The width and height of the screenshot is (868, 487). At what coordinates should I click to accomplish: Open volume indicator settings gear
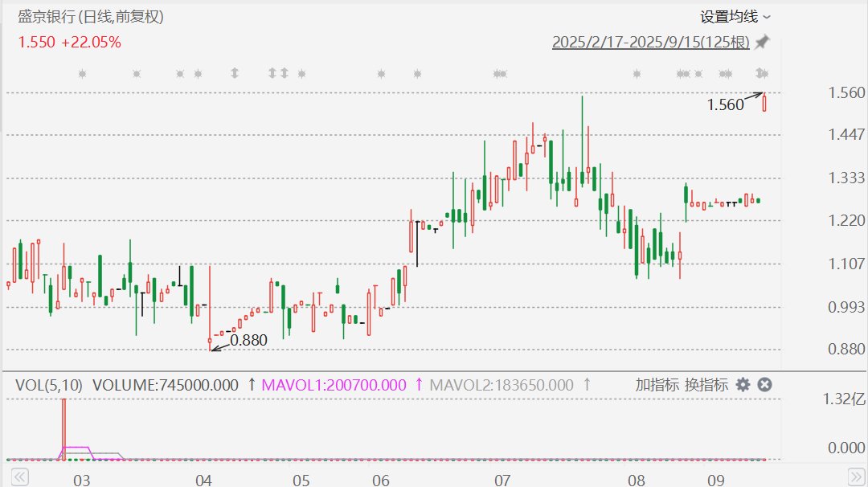tap(743, 385)
